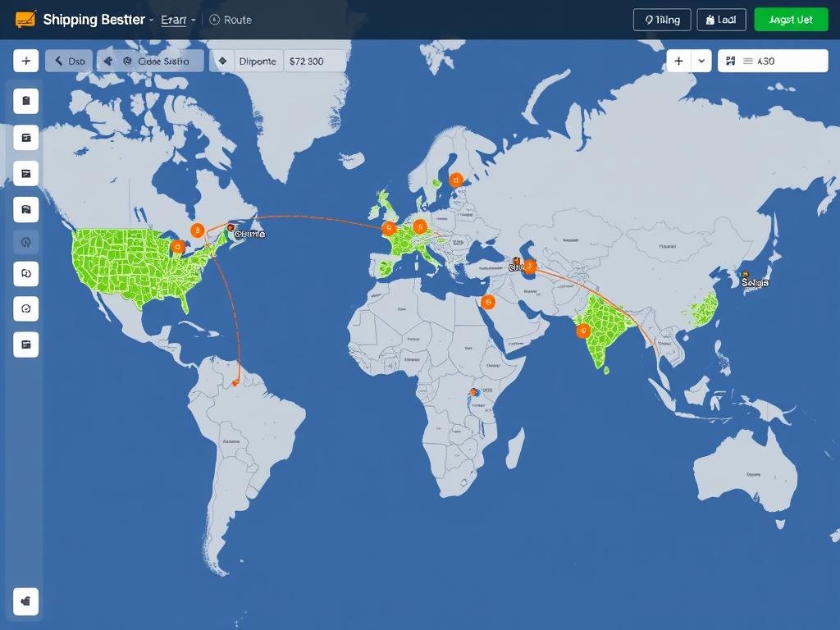Click the "Tking" search button top right
The image size is (840, 630).
(x=661, y=19)
